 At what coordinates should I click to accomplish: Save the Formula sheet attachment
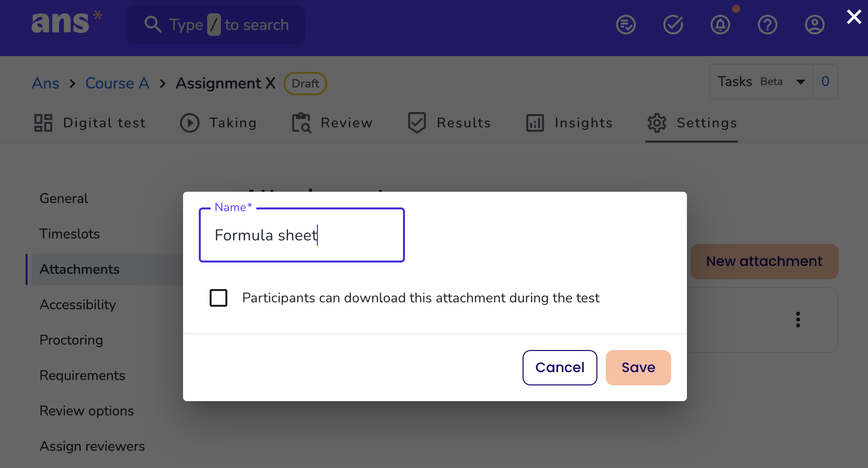click(x=638, y=368)
